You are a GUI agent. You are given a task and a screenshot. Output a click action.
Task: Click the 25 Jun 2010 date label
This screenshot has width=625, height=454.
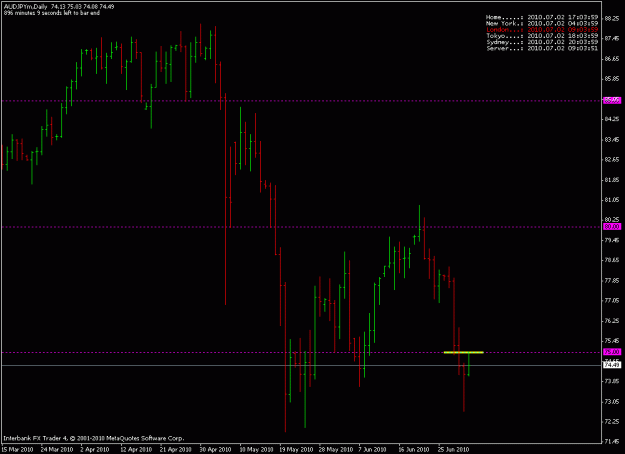point(454,449)
